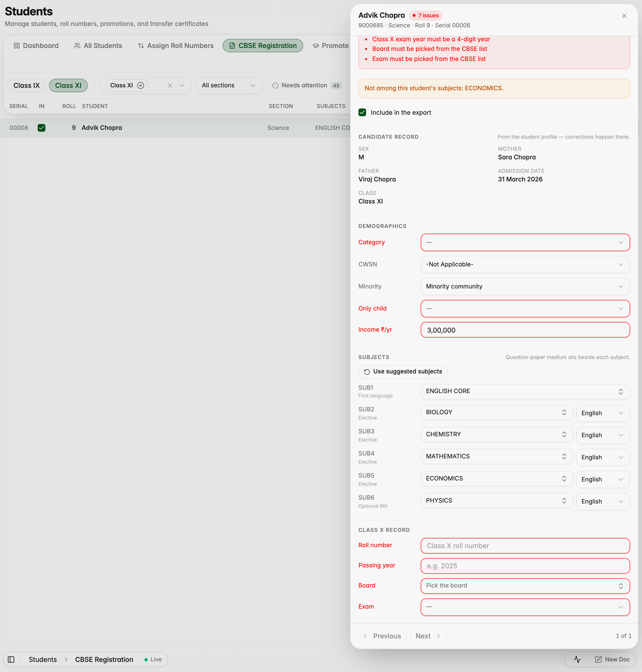Go to the Promote tab

331,46
